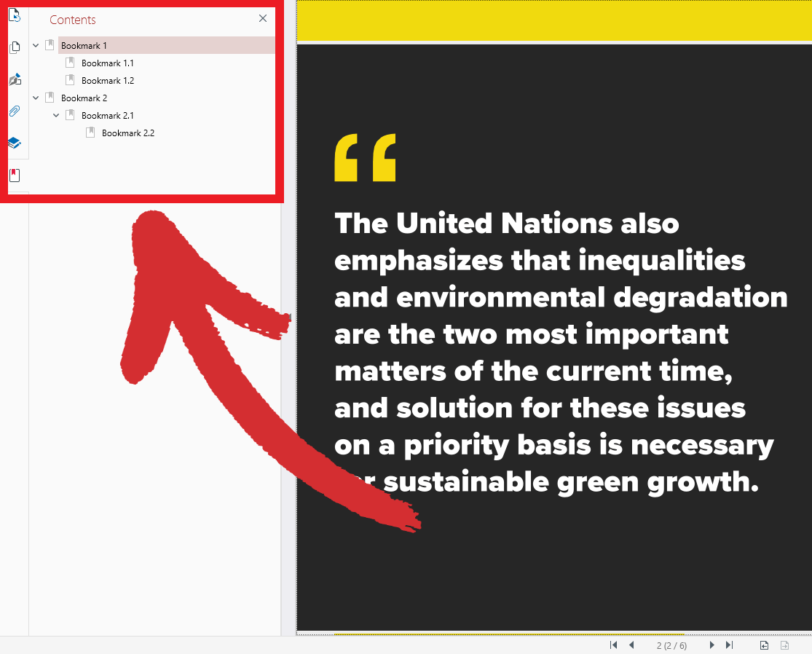
Task: Click the greyed-out next view icon
Action: [784, 645]
